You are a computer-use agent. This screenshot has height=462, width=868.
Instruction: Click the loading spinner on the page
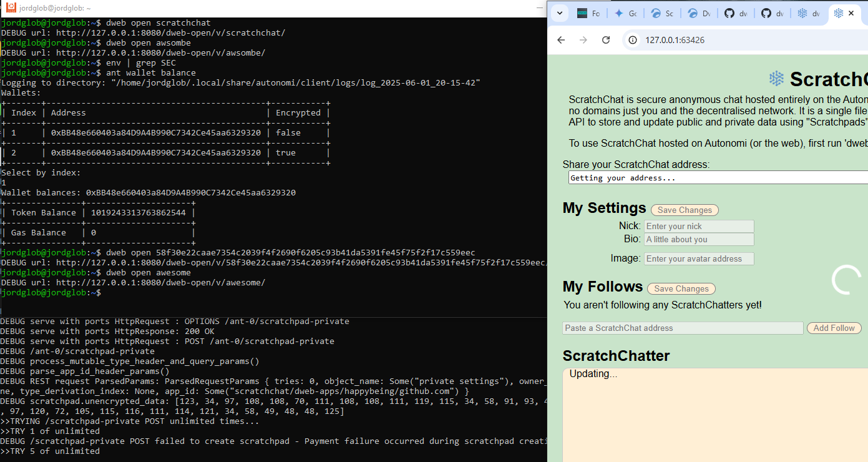847,280
